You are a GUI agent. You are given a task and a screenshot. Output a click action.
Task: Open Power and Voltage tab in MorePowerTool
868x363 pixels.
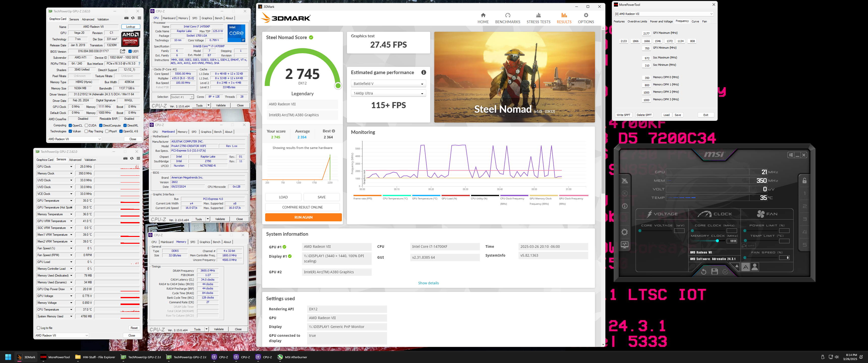pyautogui.click(x=661, y=21)
